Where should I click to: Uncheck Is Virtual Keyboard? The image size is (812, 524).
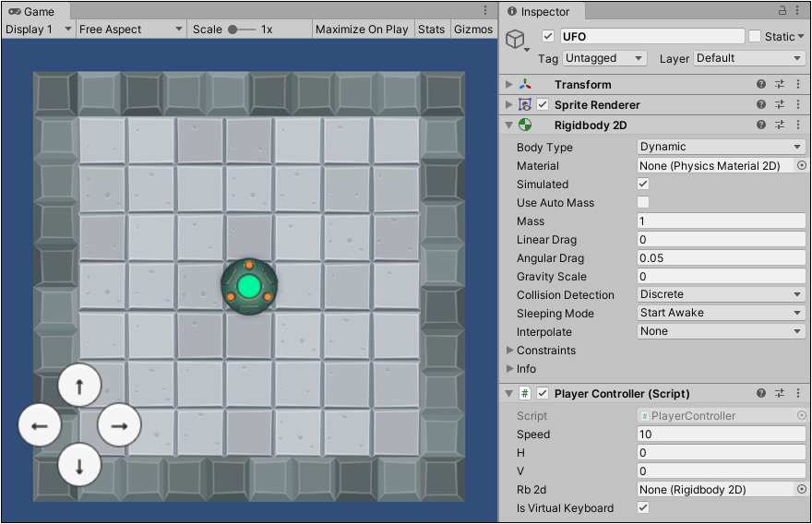click(643, 508)
